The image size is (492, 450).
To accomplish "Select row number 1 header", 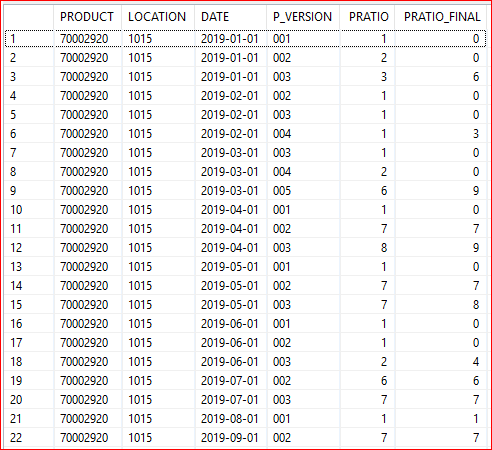I will 29,39.
